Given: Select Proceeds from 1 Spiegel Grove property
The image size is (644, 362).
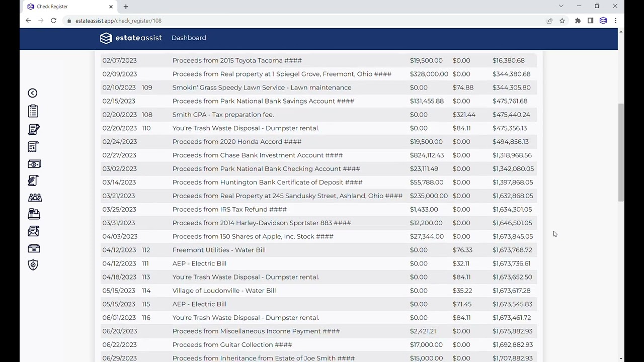Looking at the screenshot, I should 318,74.
